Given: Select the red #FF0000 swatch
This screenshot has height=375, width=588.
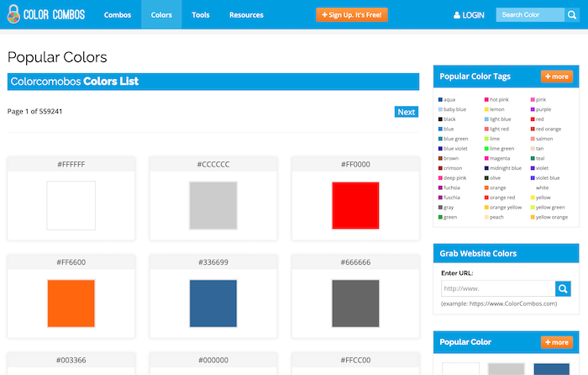Looking at the screenshot, I should coord(356,205).
